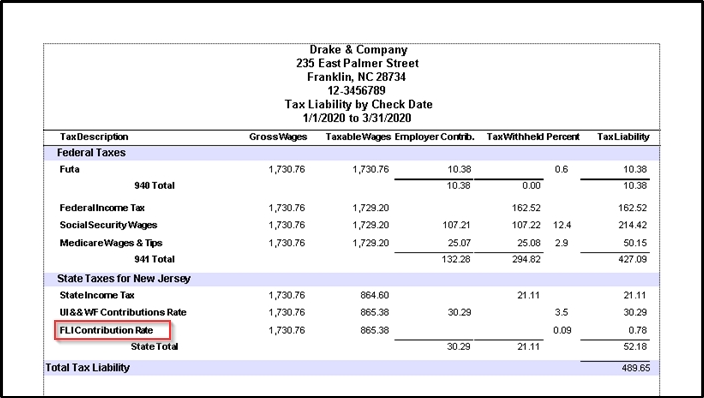The width and height of the screenshot is (704, 398).
Task: Select the 'StateIncome Tax' row label
Action: click(x=97, y=295)
